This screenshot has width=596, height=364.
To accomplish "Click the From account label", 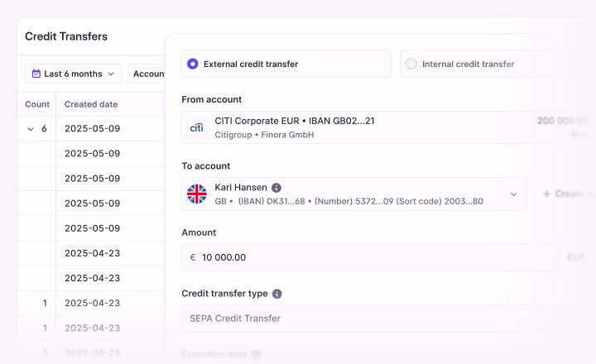I will click(x=212, y=99).
